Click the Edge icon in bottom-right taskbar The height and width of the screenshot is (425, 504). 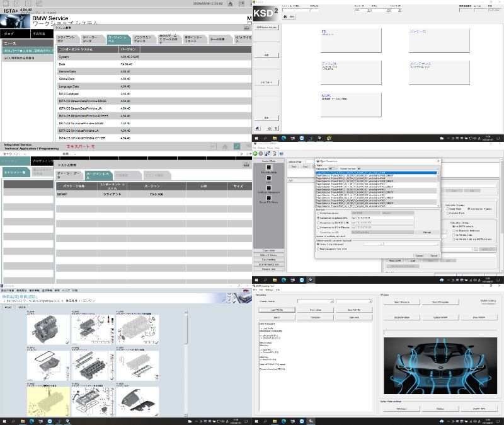pyautogui.click(x=282, y=421)
